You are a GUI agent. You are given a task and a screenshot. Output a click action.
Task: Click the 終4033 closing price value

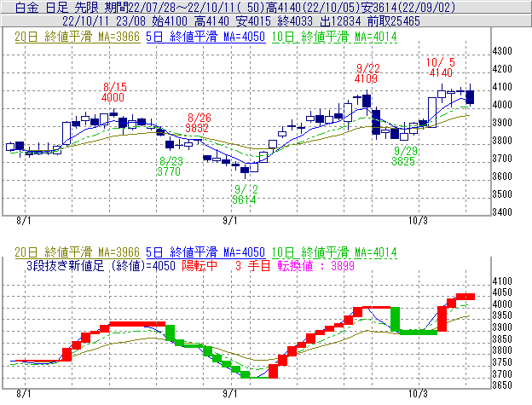(295, 21)
